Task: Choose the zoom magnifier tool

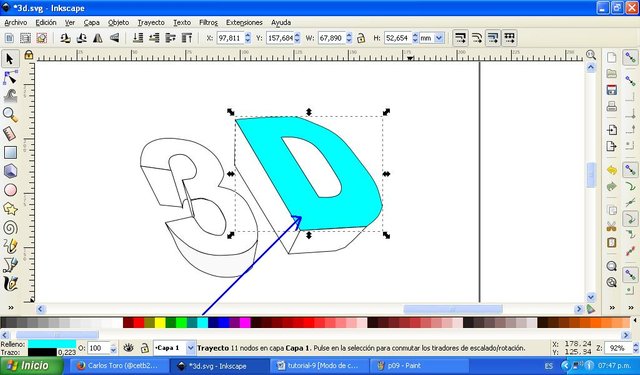Action: click(x=10, y=115)
